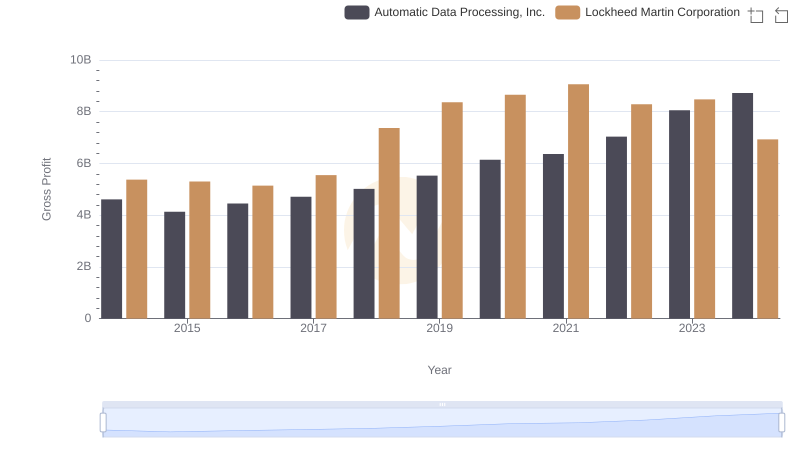
Task: Click the Automatic Data Processing, Inc. legend label
Action: click(x=459, y=12)
